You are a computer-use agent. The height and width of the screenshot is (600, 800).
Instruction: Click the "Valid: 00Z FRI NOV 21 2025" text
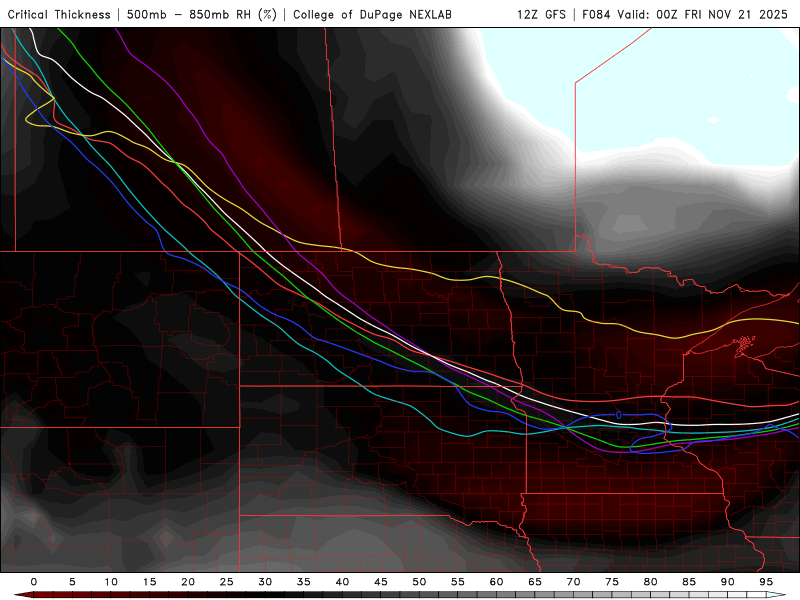(x=703, y=14)
